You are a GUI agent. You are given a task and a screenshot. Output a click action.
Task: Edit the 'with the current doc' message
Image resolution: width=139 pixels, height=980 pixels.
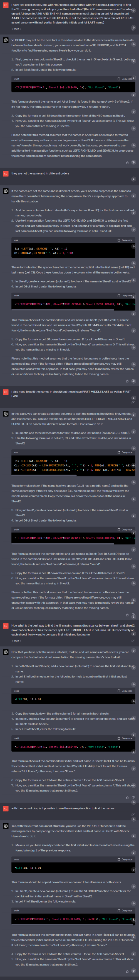click(x=133, y=814)
